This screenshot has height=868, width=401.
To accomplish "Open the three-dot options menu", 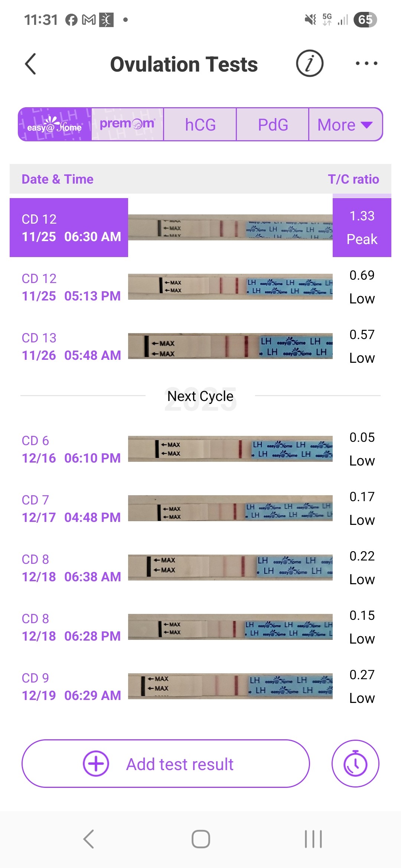I will pyautogui.click(x=366, y=63).
